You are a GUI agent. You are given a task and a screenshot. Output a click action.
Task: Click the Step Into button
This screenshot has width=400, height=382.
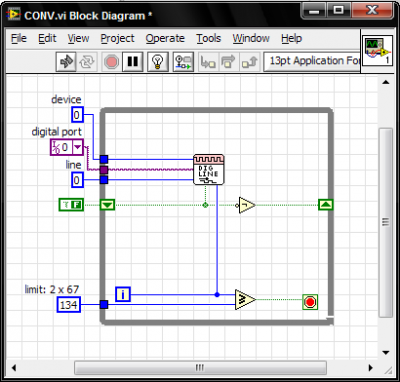point(208,62)
